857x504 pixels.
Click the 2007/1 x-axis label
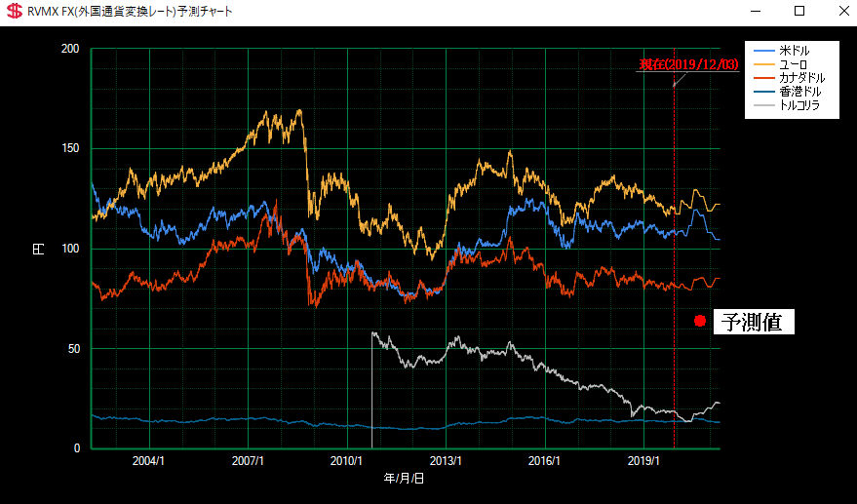[248, 460]
